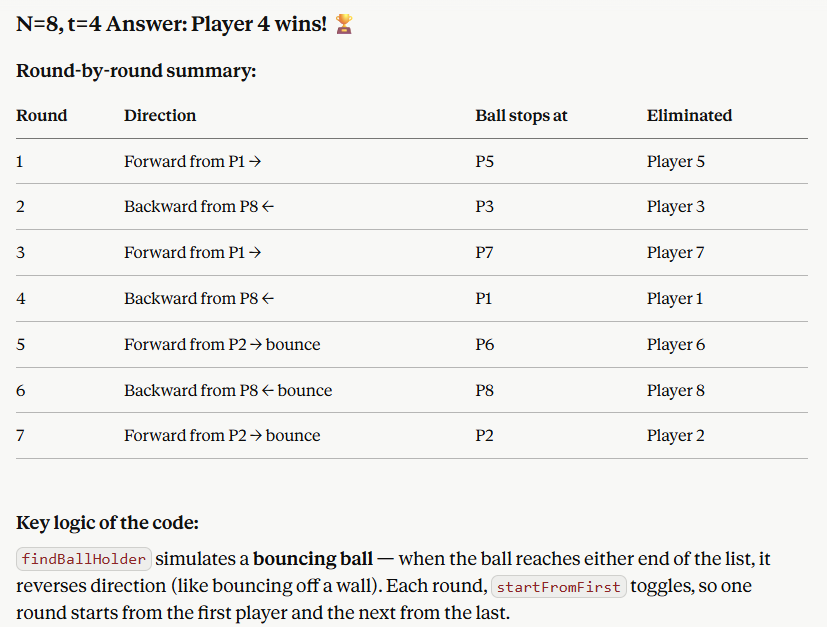
Task: Click the Player 5 eliminated cell
Action: tap(676, 161)
